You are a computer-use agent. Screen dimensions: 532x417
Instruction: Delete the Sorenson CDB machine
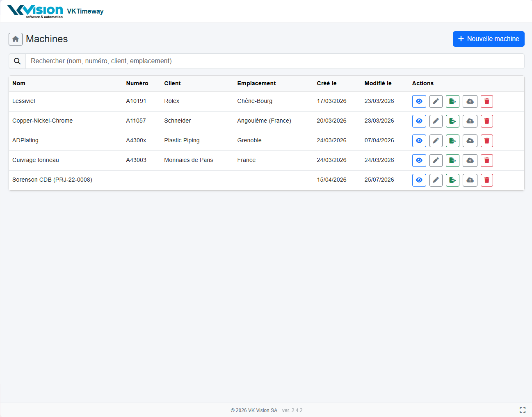point(486,180)
